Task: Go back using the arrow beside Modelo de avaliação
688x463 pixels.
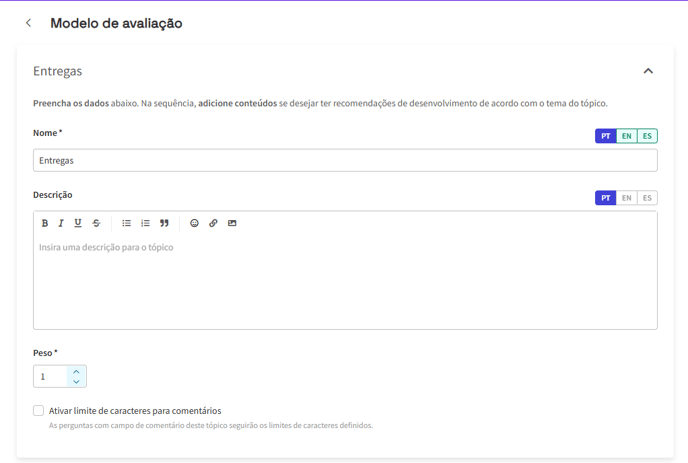Action: [29, 23]
